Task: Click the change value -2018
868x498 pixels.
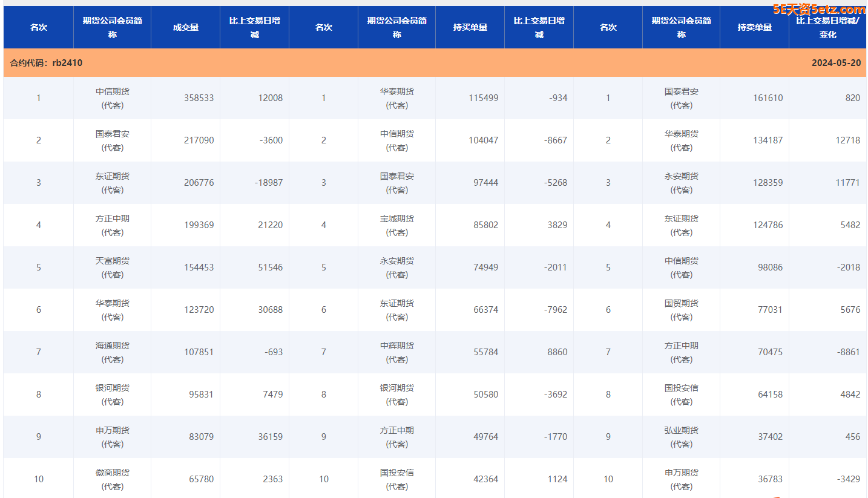Action: 849,267
